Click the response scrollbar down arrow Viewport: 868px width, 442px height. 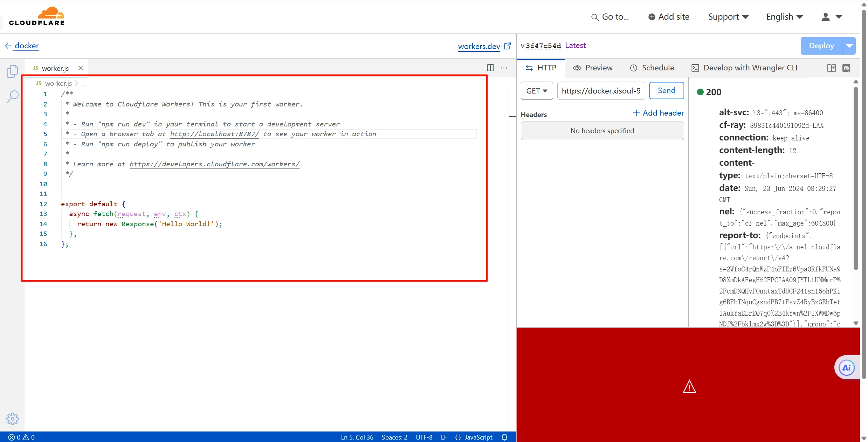tap(856, 323)
